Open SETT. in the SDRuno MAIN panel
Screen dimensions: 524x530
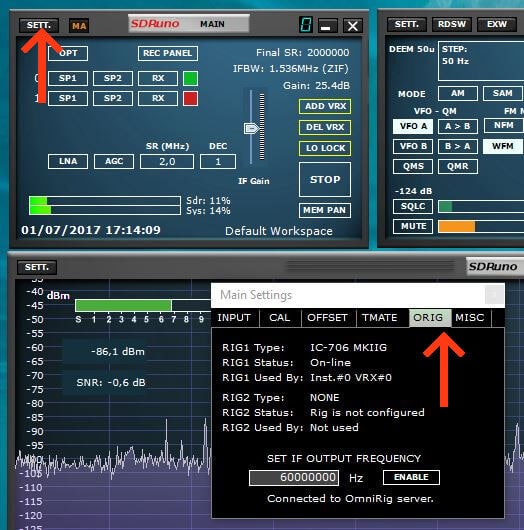(39, 25)
